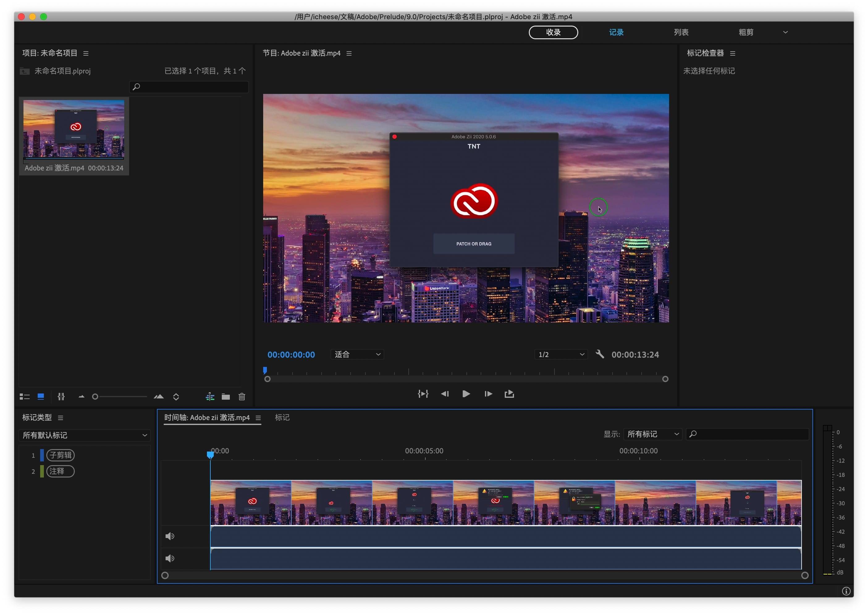Open the 标记 tab beside timeline
Screen dimensions: 868x614
coord(282,417)
